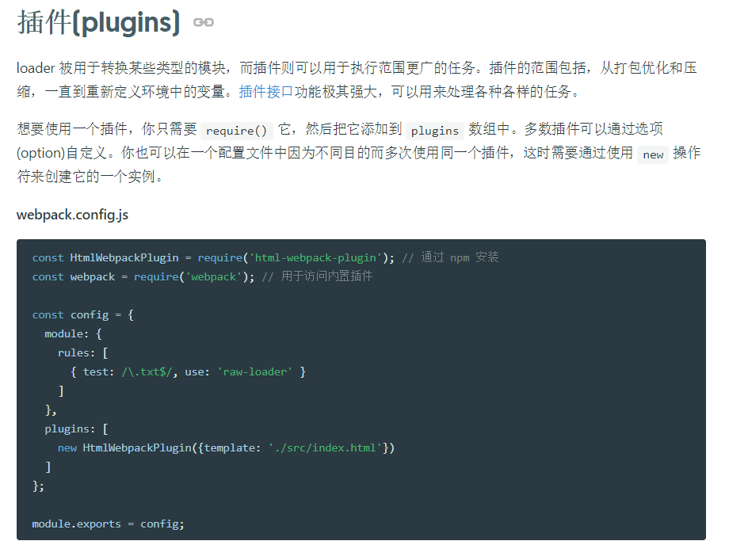Click the inline require() code snippet
The width and height of the screenshot is (729, 560).
point(237,131)
